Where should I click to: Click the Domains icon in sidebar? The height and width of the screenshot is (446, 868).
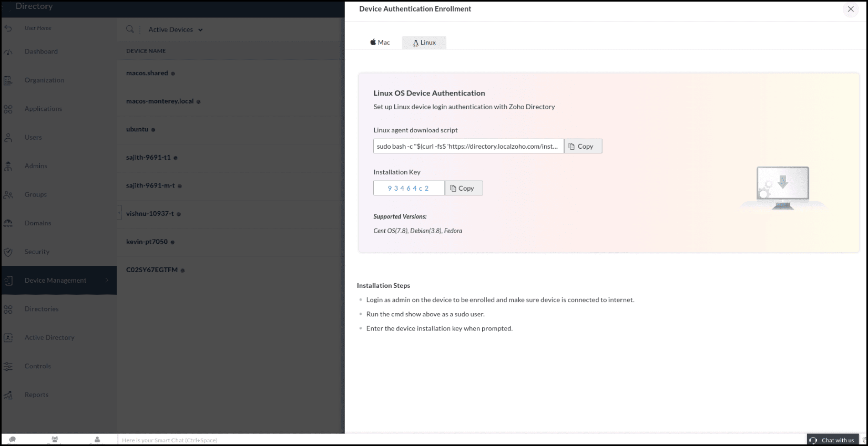pyautogui.click(x=8, y=223)
